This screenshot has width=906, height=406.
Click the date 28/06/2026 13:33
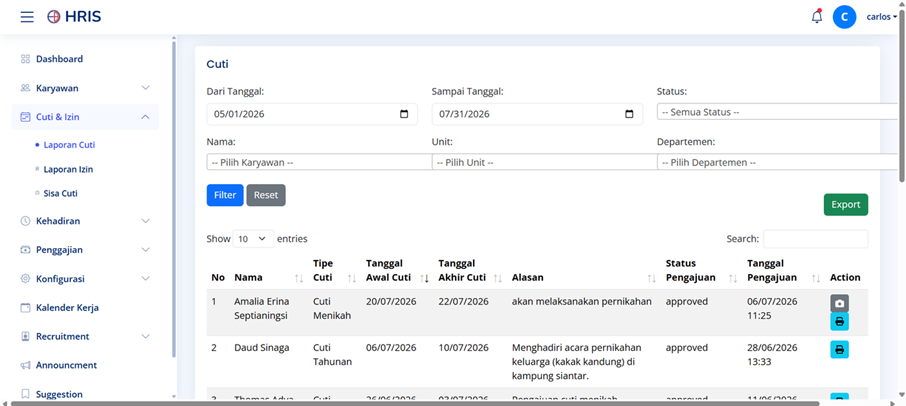tap(772, 355)
